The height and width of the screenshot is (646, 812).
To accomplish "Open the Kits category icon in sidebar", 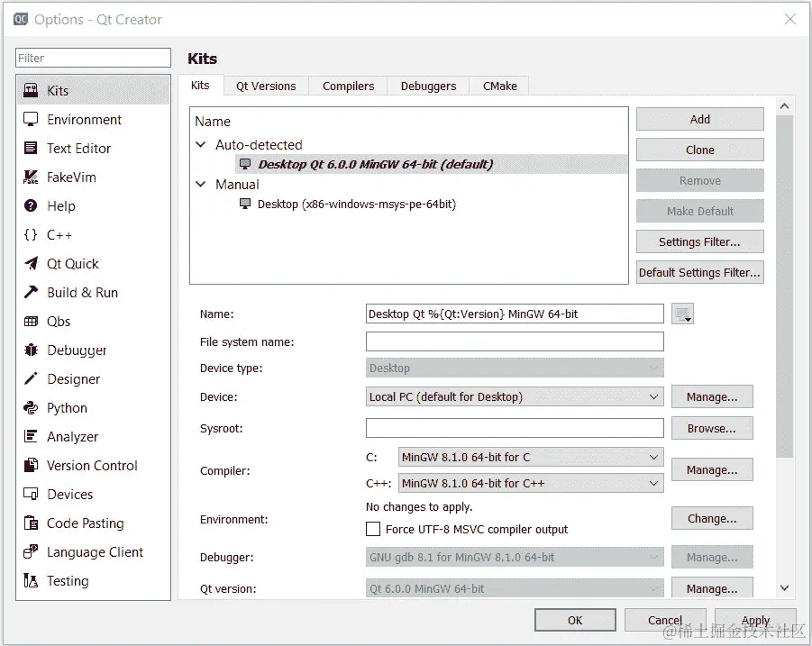I will point(31,91).
